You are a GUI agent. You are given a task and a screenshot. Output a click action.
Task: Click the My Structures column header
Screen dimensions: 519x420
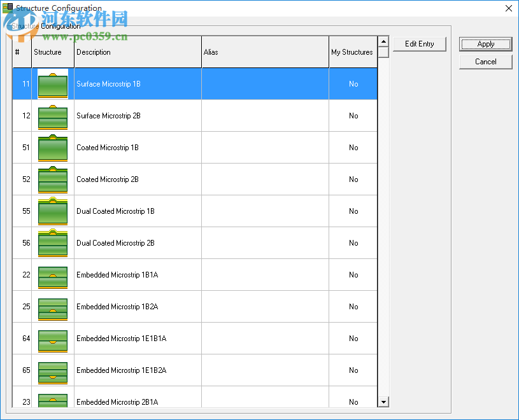[353, 52]
